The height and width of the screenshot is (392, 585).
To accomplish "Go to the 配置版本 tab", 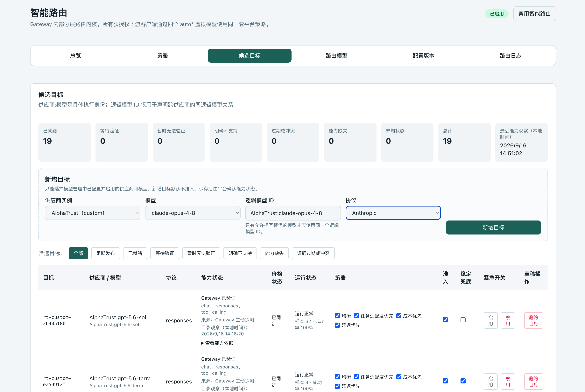I will (x=424, y=55).
